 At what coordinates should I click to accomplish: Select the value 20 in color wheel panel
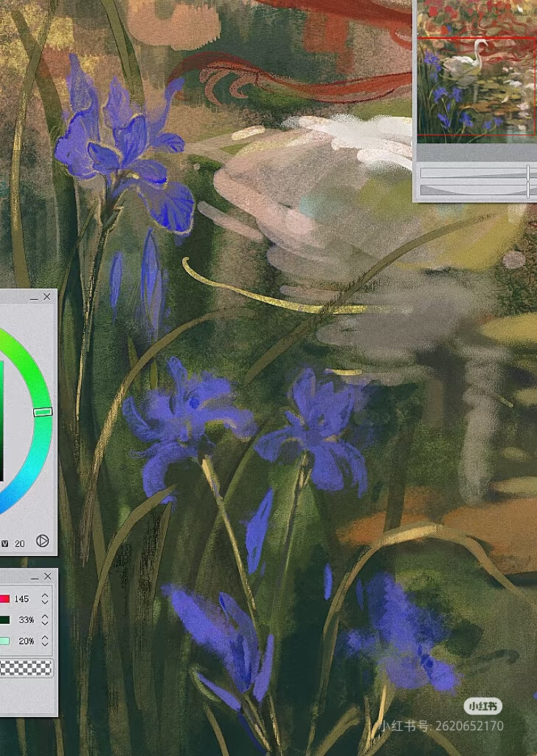tap(20, 543)
